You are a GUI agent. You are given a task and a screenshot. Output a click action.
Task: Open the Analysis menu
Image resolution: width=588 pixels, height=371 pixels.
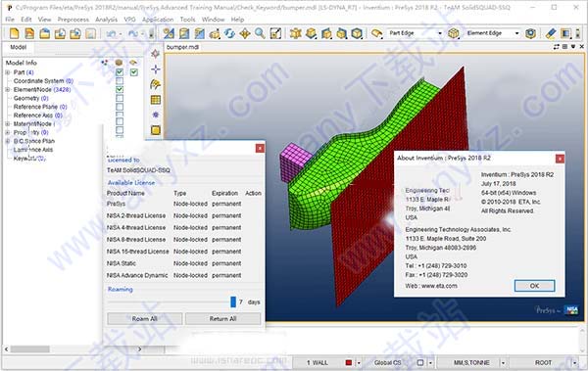(x=106, y=20)
